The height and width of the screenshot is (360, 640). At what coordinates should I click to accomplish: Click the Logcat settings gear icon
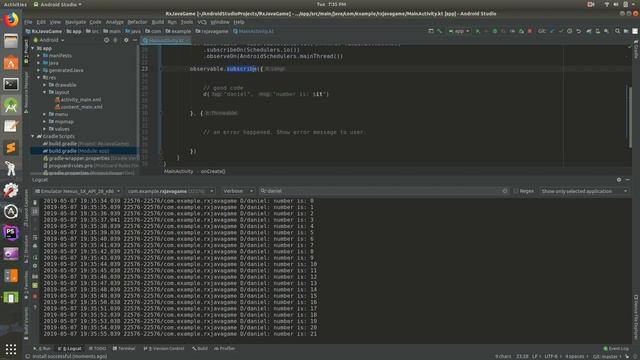619,180
